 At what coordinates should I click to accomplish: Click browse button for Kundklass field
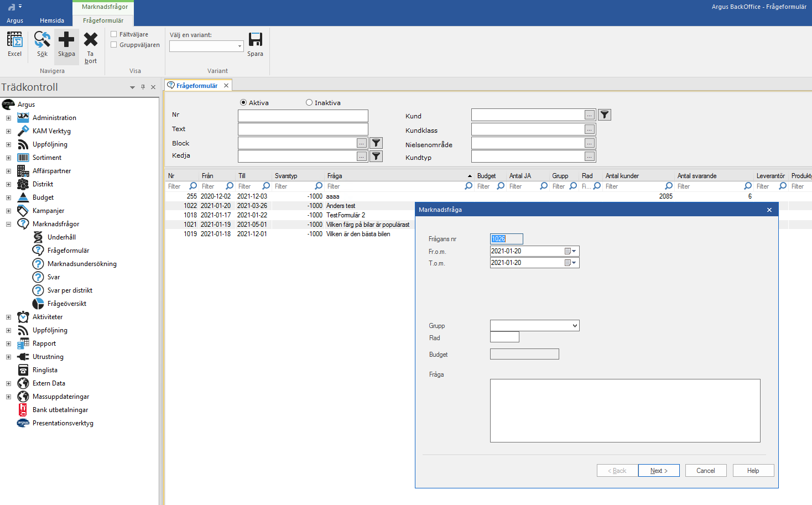click(x=590, y=129)
